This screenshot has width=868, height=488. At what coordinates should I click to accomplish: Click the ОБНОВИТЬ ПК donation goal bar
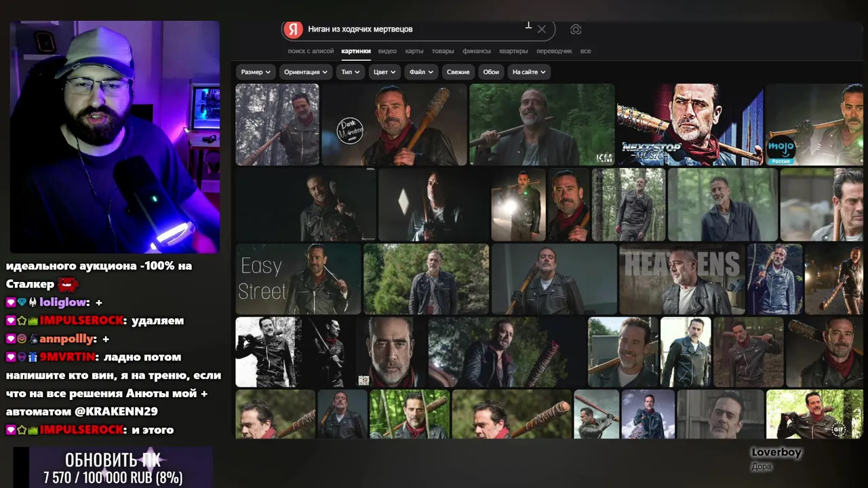[x=113, y=468]
